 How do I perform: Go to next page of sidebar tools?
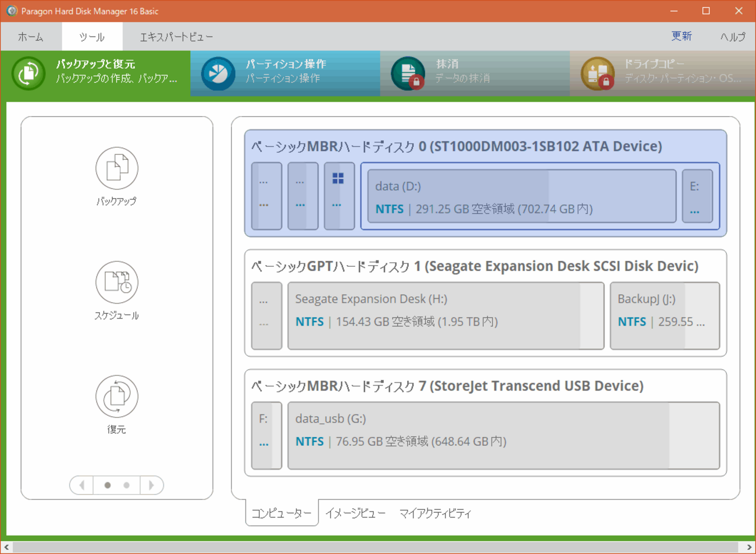coord(152,485)
